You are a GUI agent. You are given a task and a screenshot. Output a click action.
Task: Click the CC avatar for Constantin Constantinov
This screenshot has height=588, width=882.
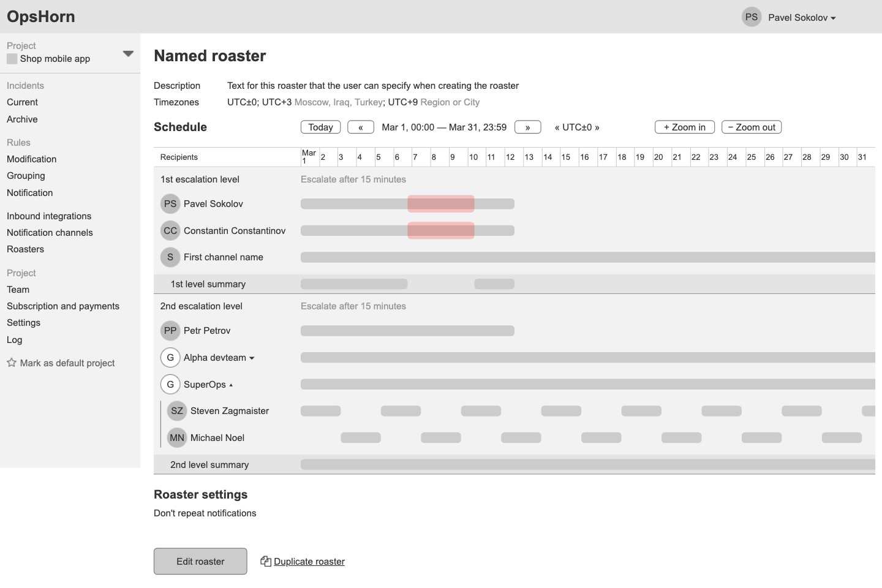[170, 231]
